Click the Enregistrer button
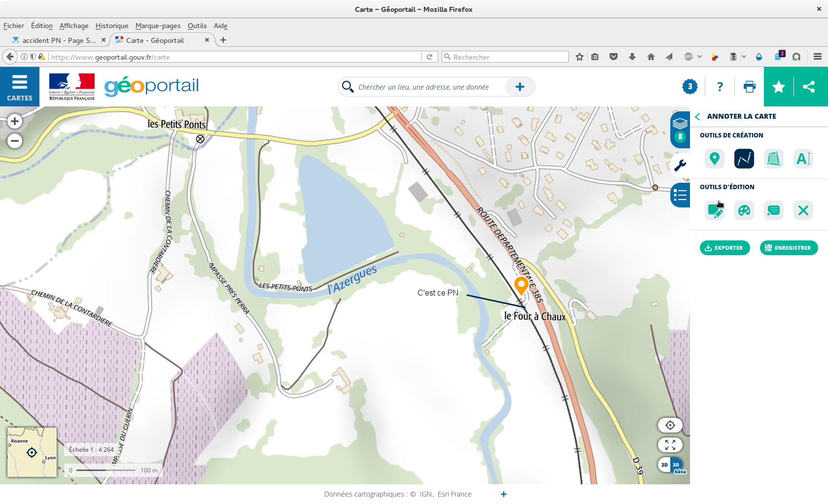 [x=789, y=248]
